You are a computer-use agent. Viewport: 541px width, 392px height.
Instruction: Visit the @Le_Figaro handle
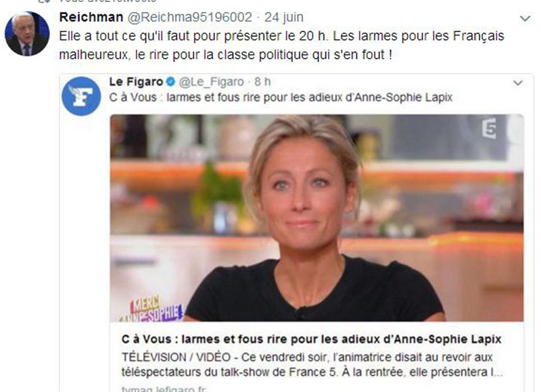[x=212, y=82]
